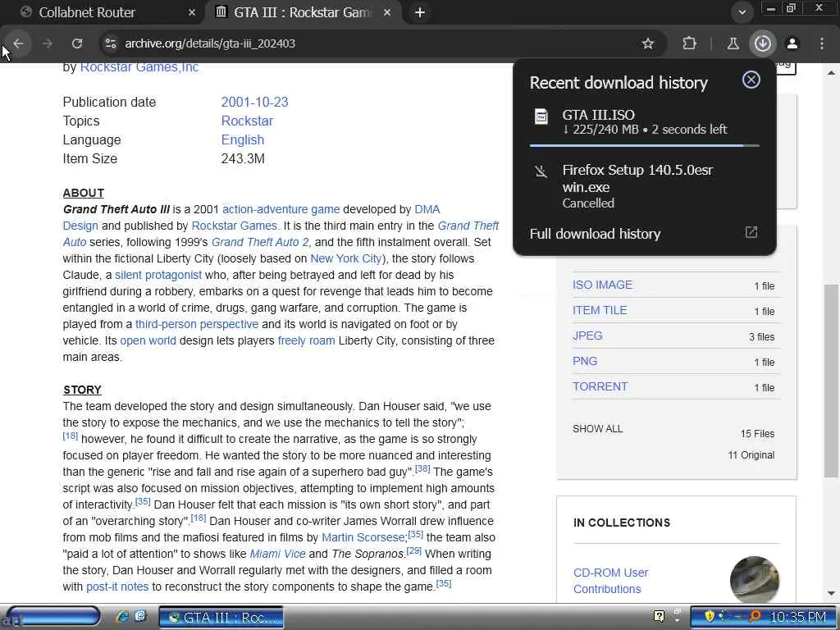Click the security shield tray icon
Image resolution: width=840 pixels, height=630 pixels.
[x=710, y=616]
